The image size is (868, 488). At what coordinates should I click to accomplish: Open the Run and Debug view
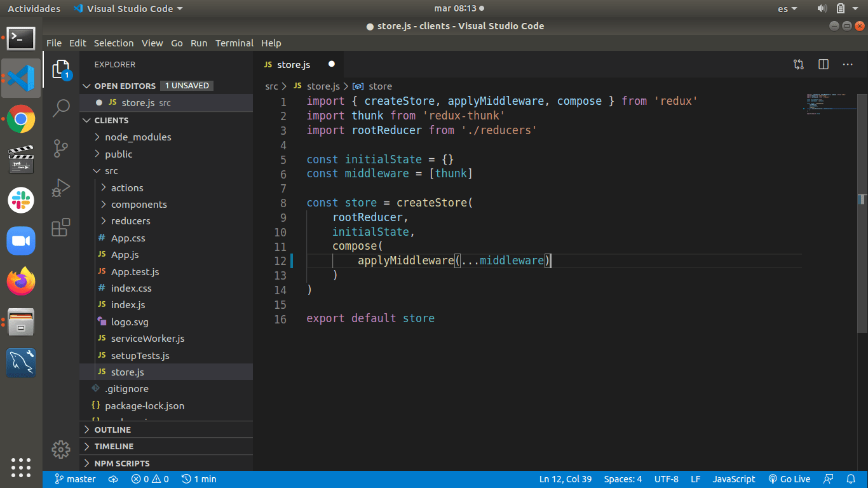[x=61, y=187]
